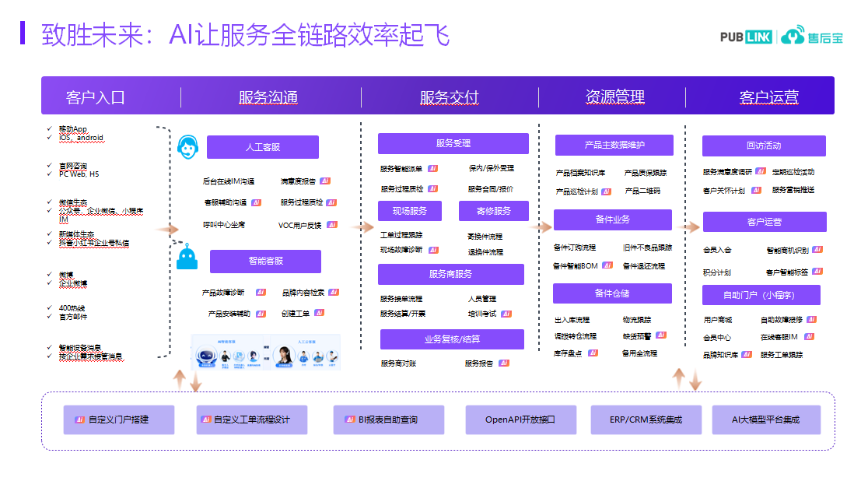
Task: Check the checkmark beside 移动App
Action: [50, 129]
